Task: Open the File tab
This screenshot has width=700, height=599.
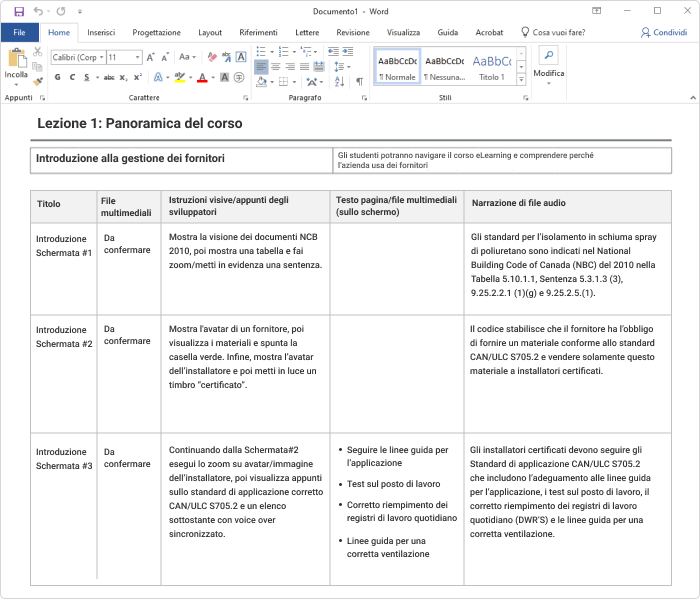Action: (x=19, y=32)
